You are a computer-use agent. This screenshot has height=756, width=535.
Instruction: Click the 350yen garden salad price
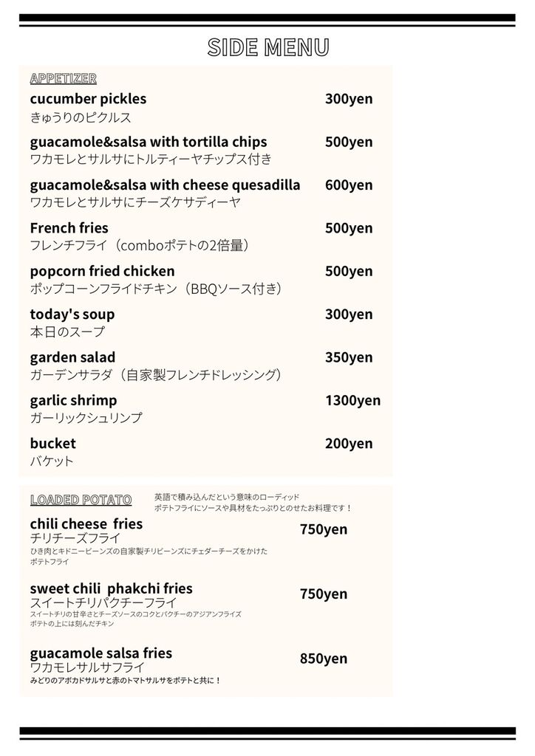click(349, 357)
